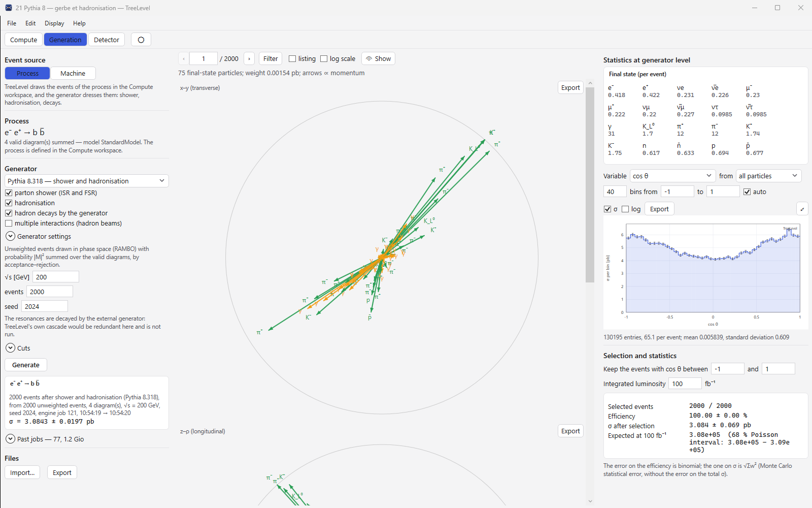Open the Generator Pythia 8.318 dropdown

coord(87,181)
